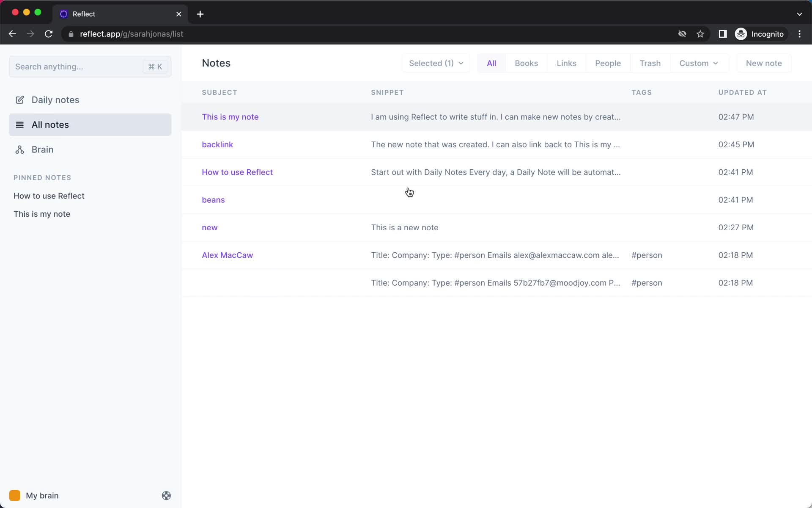Click the PINNED NOTES section heading
The height and width of the screenshot is (508, 812).
click(42, 178)
